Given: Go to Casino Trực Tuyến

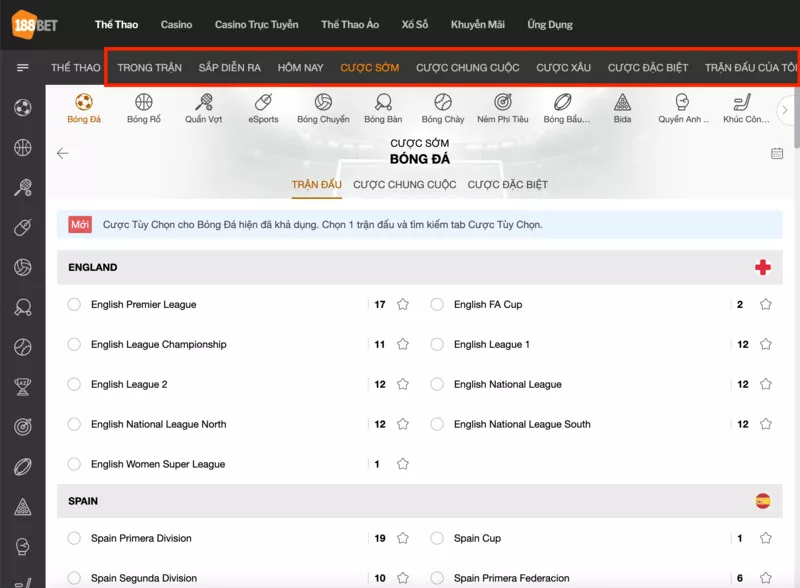Looking at the screenshot, I should 257,24.
